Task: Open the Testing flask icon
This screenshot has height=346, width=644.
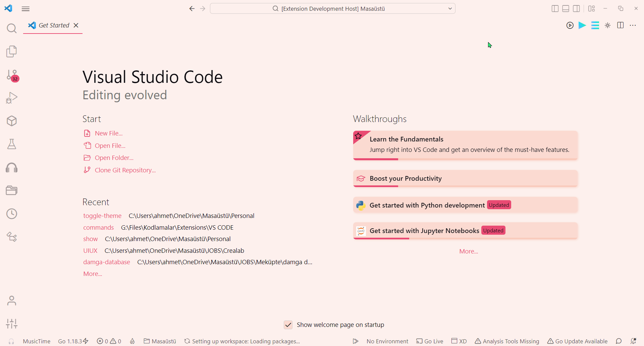Action: tap(12, 144)
